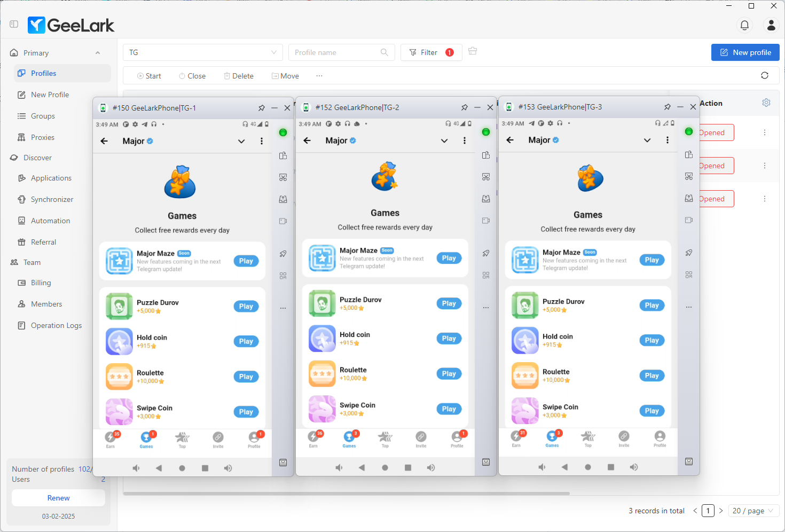Click the green status indicator on TG-3 window
Viewport: 785px width, 532px height.
pos(689,131)
